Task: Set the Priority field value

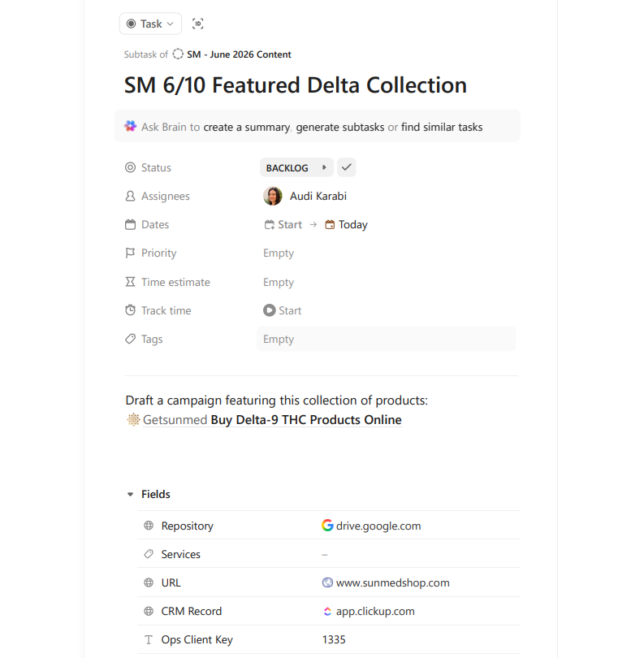Action: click(x=279, y=253)
